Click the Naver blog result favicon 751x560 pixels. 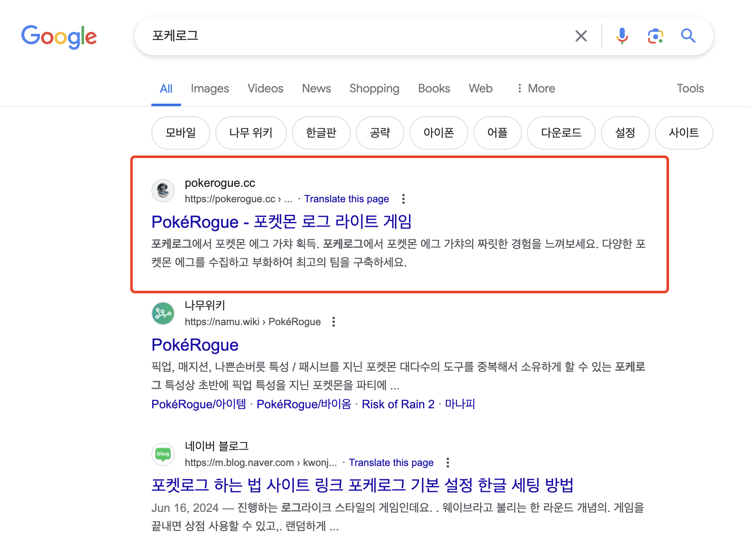tap(163, 454)
